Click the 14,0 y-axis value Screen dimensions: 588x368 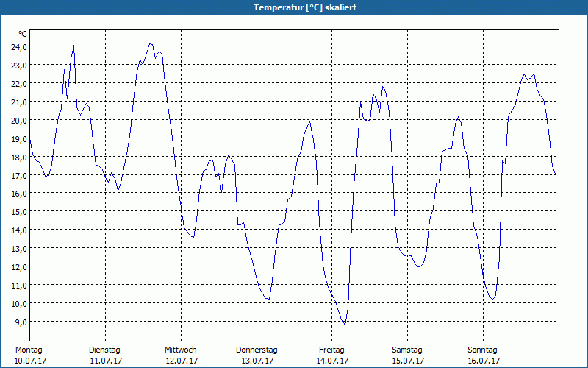tap(19, 230)
